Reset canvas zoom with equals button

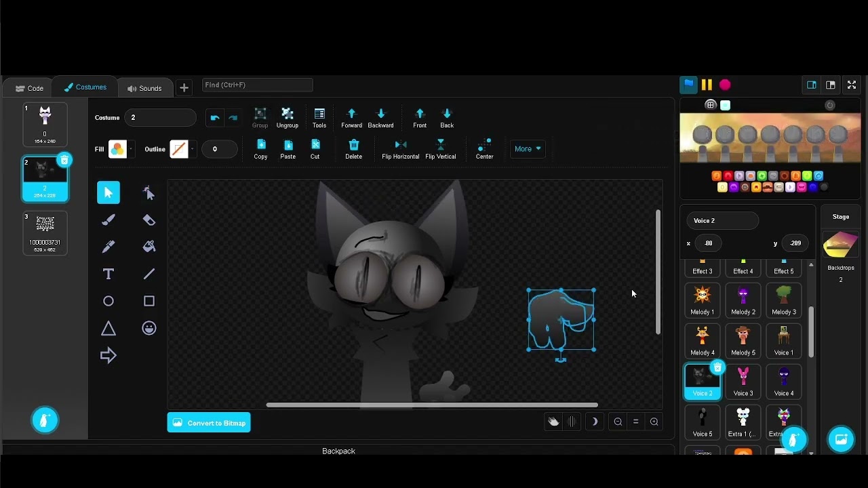[x=635, y=422]
